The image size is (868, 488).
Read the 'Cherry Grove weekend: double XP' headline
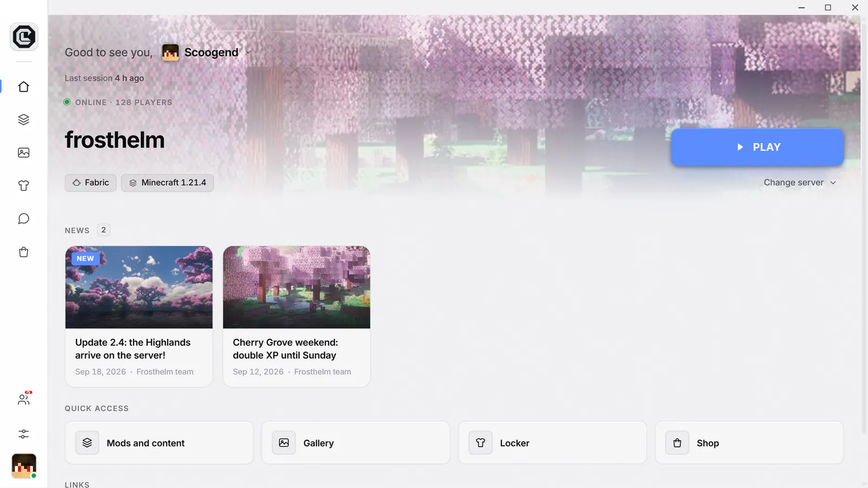click(x=285, y=349)
